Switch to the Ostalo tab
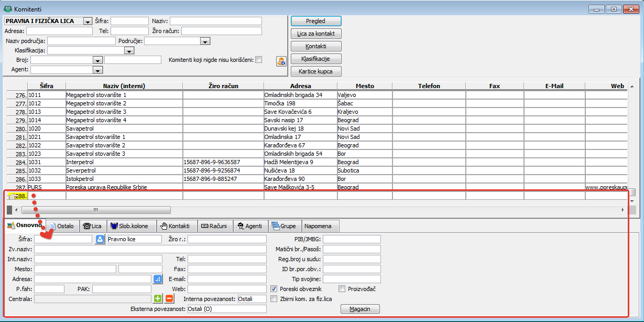Image resolution: width=644 pixels, height=322 pixels. [x=61, y=226]
